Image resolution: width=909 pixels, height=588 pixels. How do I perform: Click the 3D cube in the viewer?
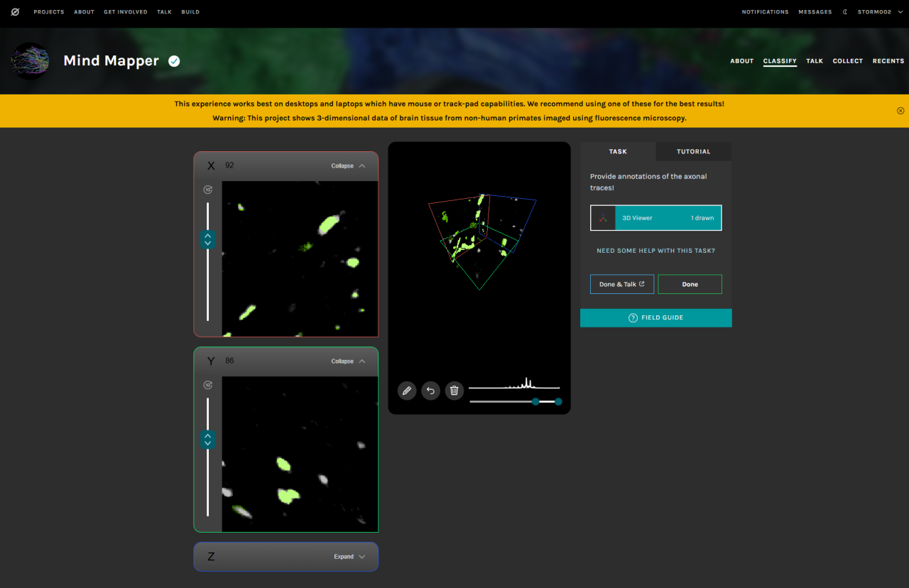coord(482,241)
